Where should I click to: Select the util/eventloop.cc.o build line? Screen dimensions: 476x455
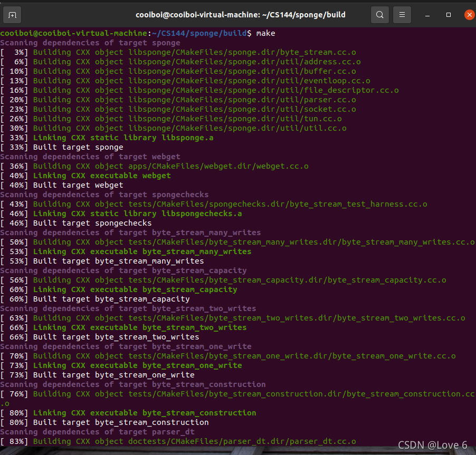(185, 81)
